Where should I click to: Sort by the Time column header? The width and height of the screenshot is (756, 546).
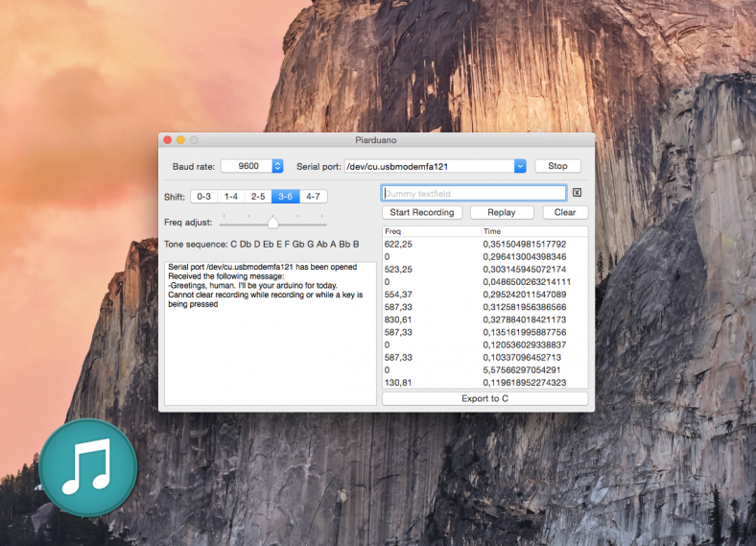[532, 231]
